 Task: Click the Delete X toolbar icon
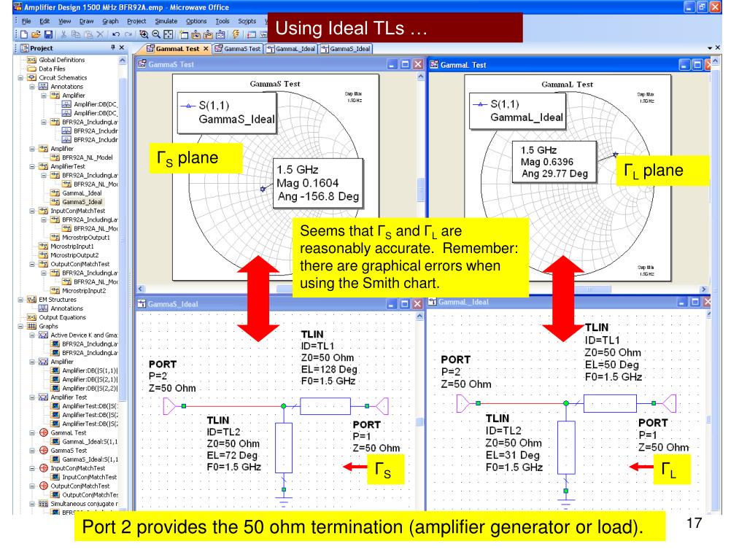(100, 34)
